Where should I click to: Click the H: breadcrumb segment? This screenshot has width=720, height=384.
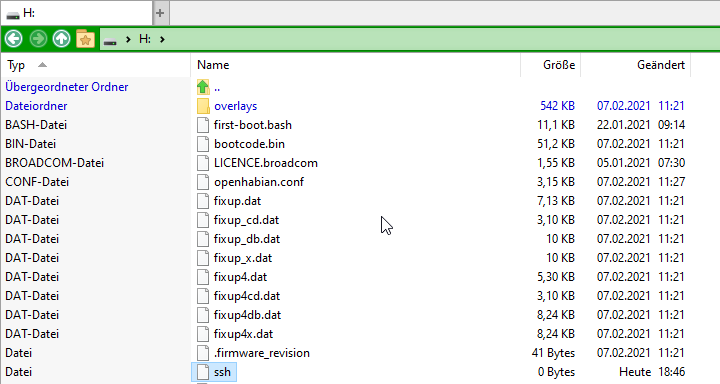(145, 39)
